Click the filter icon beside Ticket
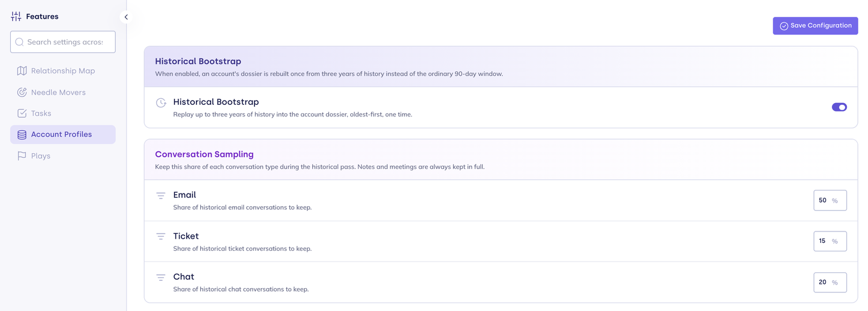The height and width of the screenshot is (311, 868). (x=161, y=237)
